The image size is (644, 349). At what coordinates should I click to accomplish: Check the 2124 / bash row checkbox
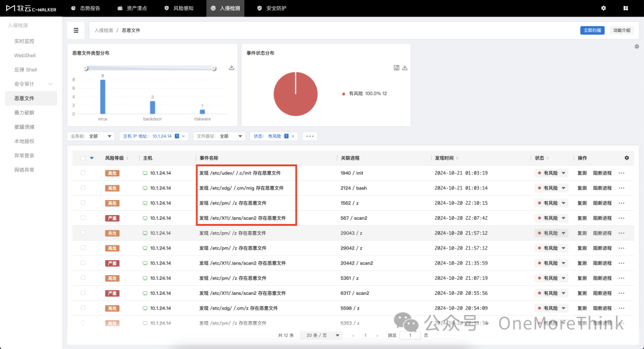click(x=83, y=188)
